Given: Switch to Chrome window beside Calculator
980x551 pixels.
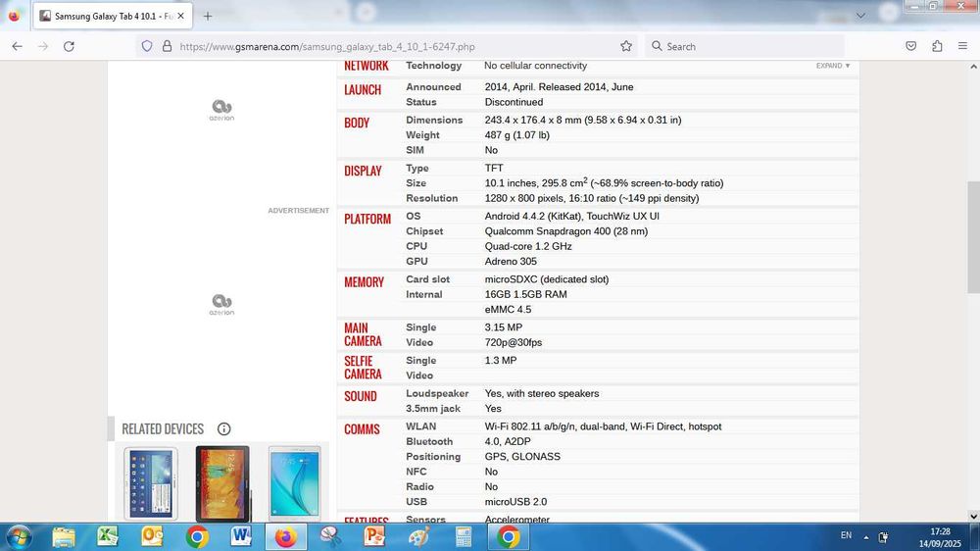Looking at the screenshot, I should [x=508, y=536].
